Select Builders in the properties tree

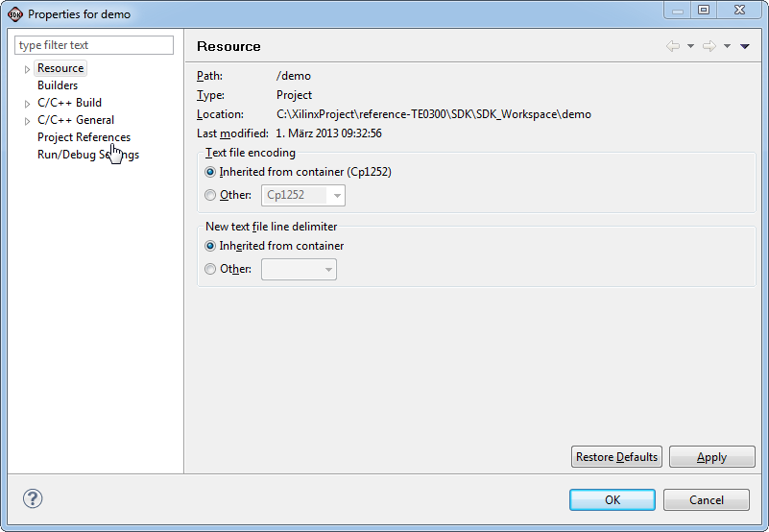click(58, 85)
